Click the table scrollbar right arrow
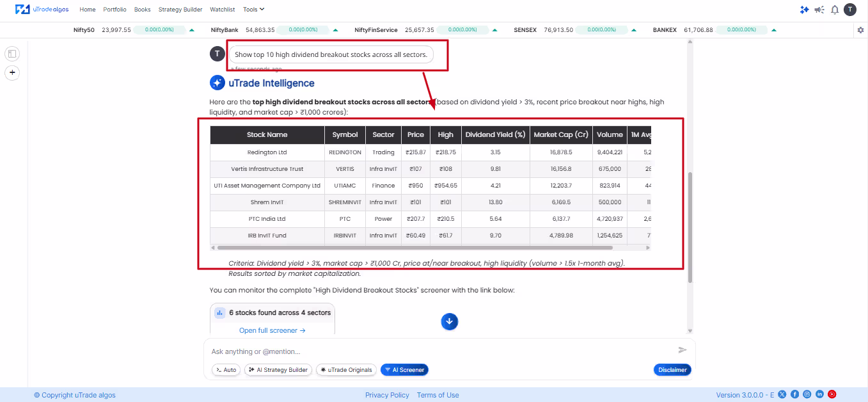 (x=647, y=247)
